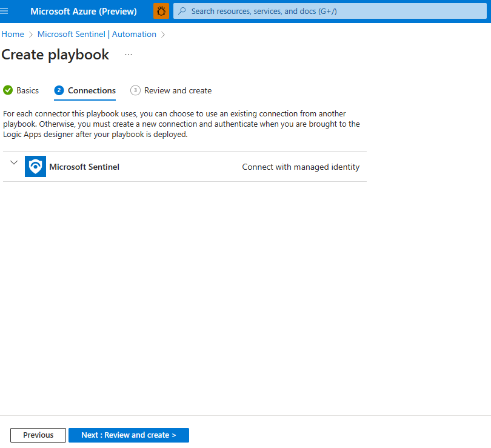The height and width of the screenshot is (448, 491).
Task: Click the orange avatar icon beside the search bar
Action: (x=161, y=11)
